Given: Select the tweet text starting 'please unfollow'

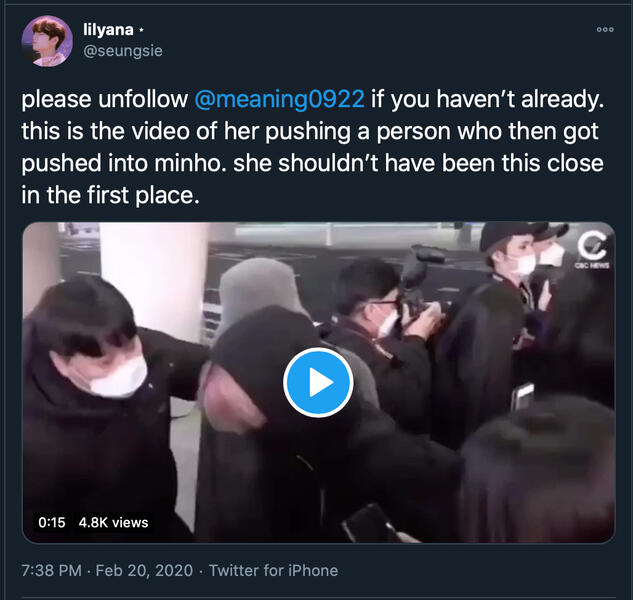Looking at the screenshot, I should (x=312, y=147).
